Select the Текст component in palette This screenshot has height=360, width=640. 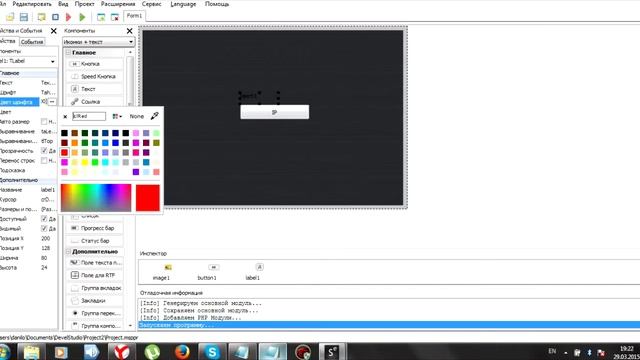(x=95, y=89)
